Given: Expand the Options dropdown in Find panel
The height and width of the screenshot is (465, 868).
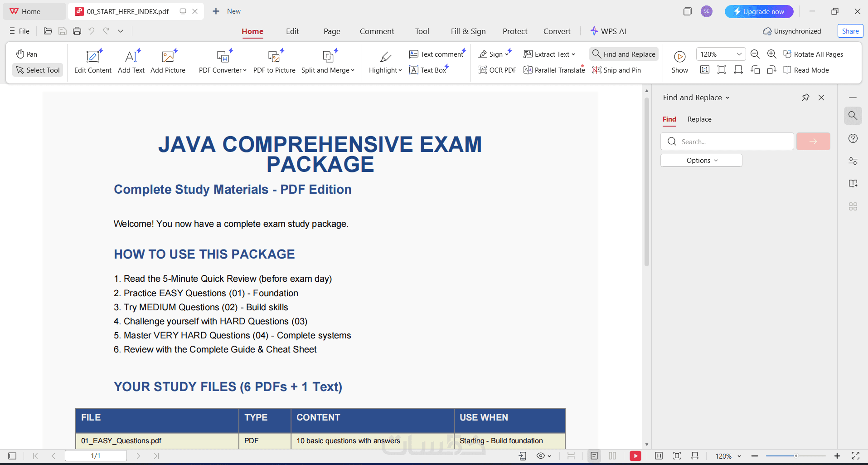Looking at the screenshot, I should tap(701, 161).
